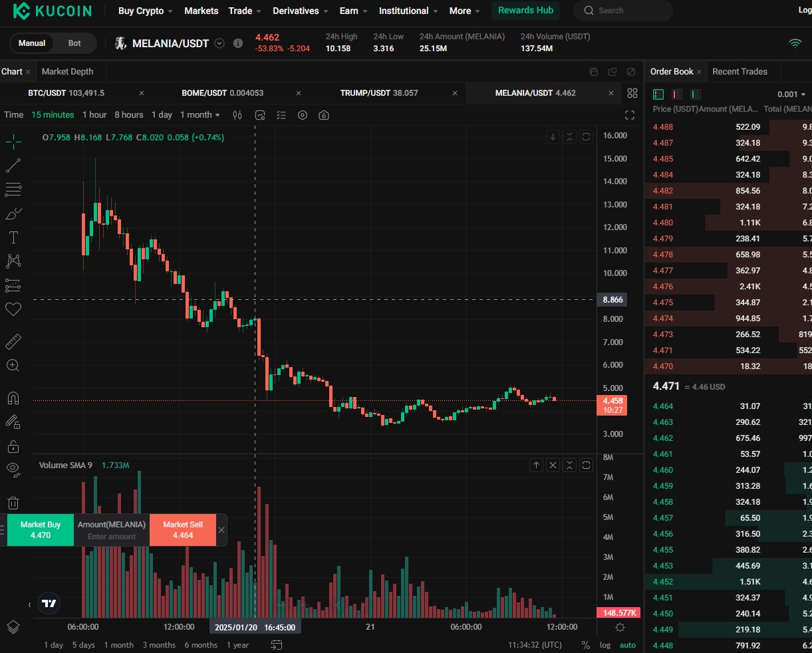Activate the zoom in tool

tap(13, 365)
